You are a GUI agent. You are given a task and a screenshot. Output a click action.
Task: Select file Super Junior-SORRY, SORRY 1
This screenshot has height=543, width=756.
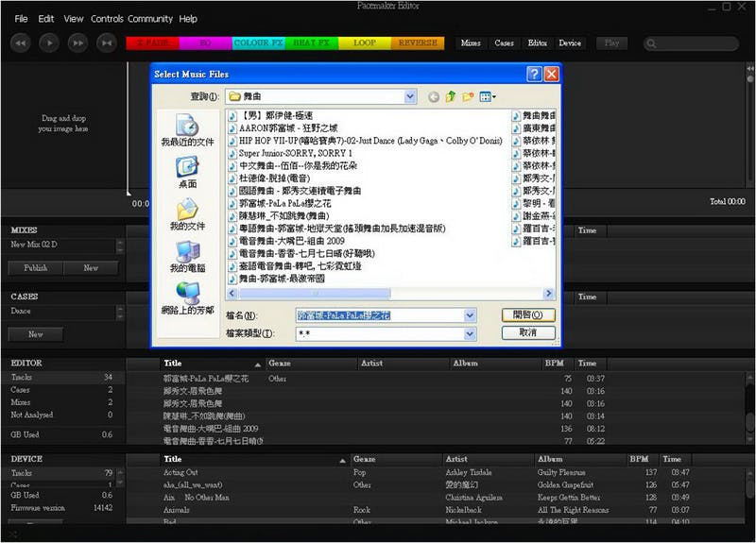[291, 153]
